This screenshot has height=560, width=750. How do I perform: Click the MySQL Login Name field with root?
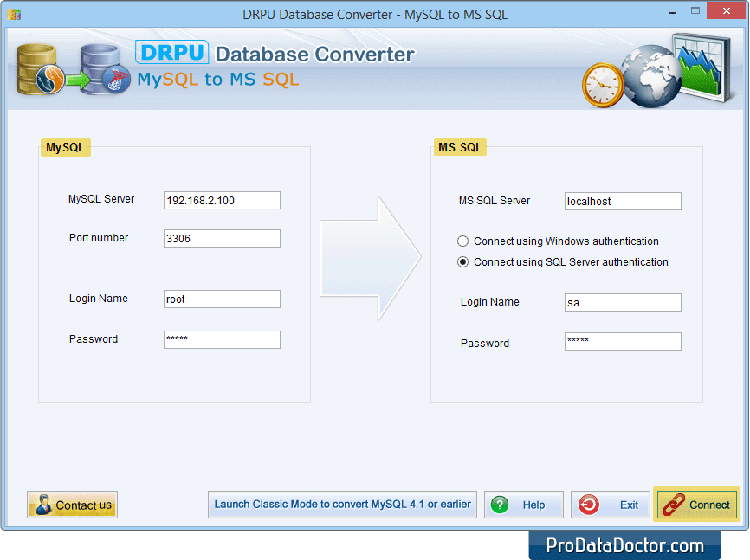click(222, 299)
